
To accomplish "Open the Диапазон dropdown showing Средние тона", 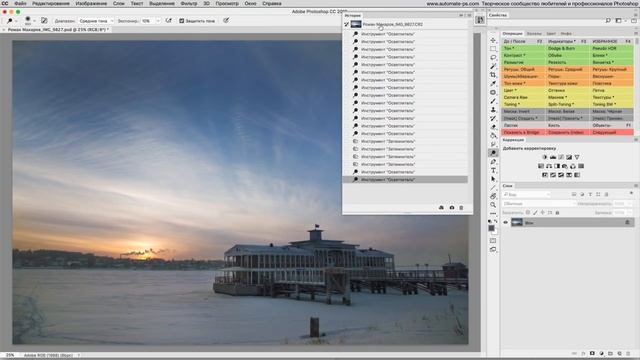I will [x=96, y=21].
